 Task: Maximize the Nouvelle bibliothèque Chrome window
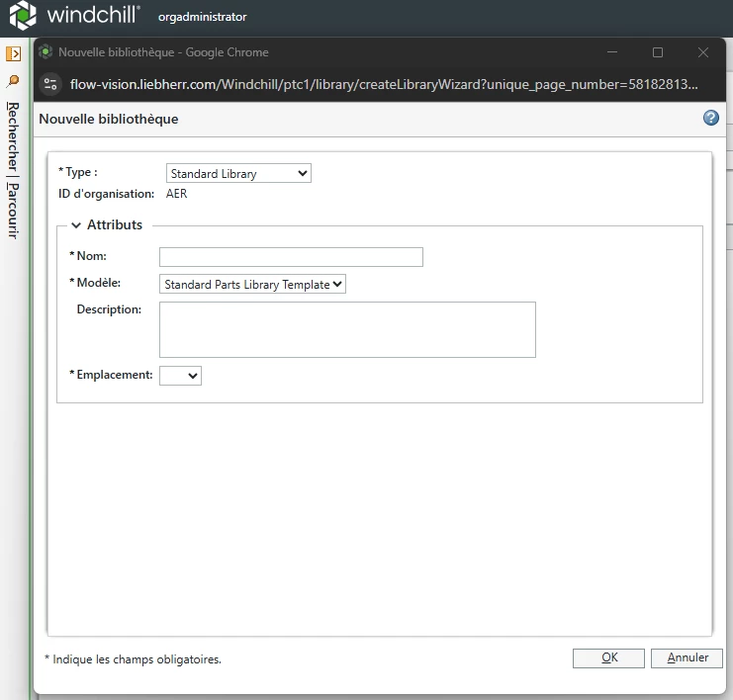pyautogui.click(x=658, y=52)
